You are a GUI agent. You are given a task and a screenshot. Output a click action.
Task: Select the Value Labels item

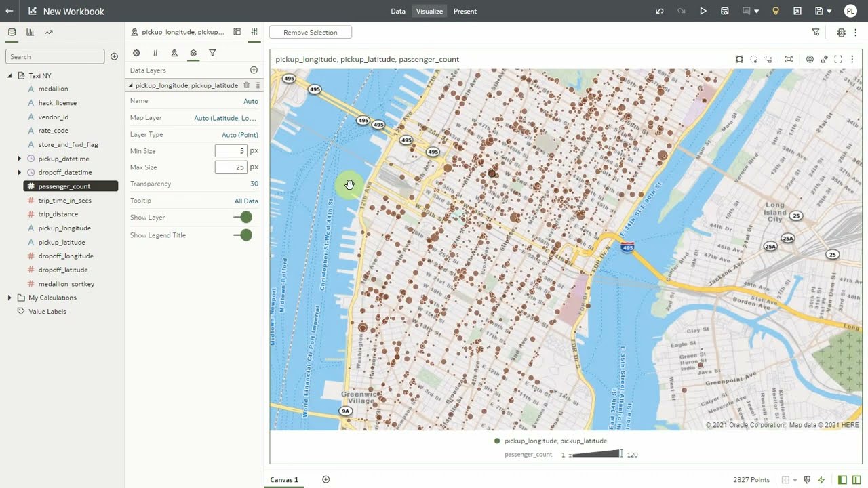[47, 312]
